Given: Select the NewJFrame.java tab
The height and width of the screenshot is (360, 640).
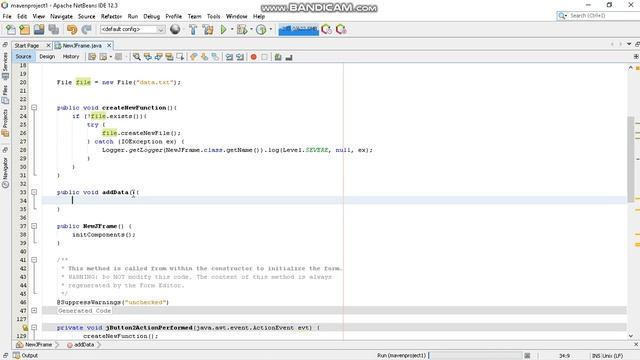Looking at the screenshot, I should [x=82, y=46].
